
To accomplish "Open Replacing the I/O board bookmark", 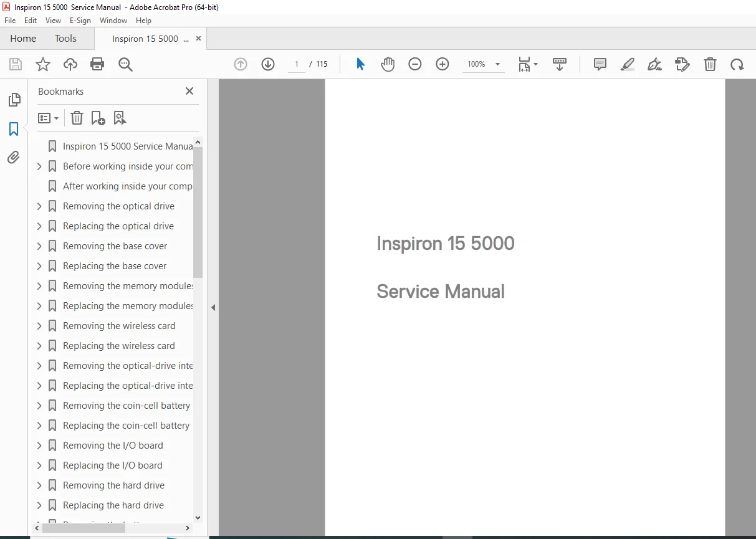I will coord(113,465).
